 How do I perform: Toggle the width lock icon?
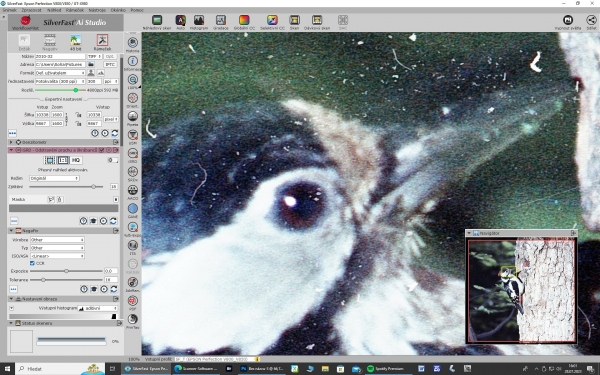point(78,114)
